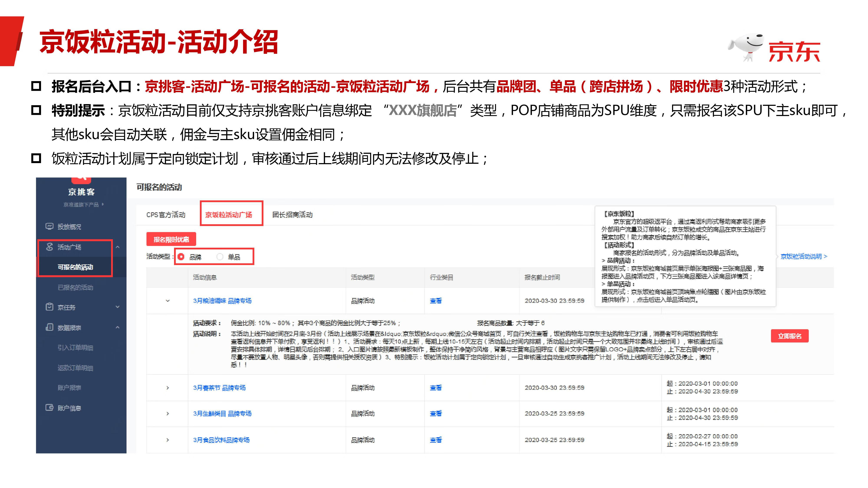Image resolution: width=868 pixels, height=488 pixels.
Task: Click the 立即报名 button
Action: click(x=789, y=336)
